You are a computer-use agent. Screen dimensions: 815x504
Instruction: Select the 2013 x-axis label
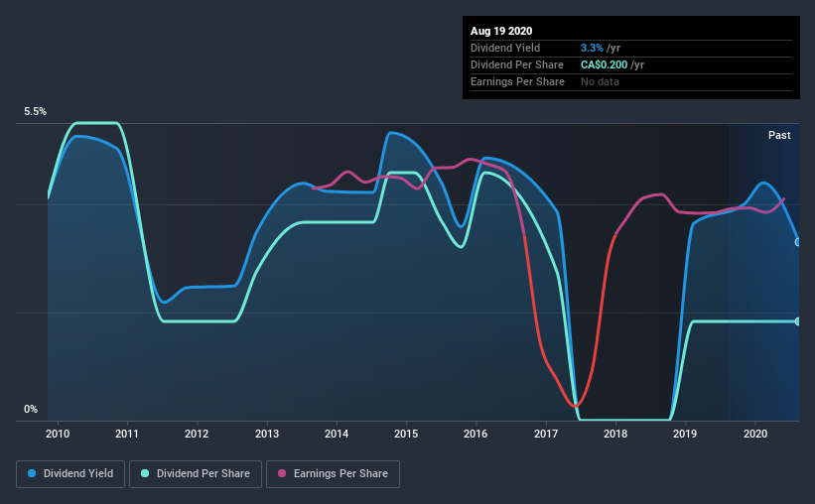point(267,434)
